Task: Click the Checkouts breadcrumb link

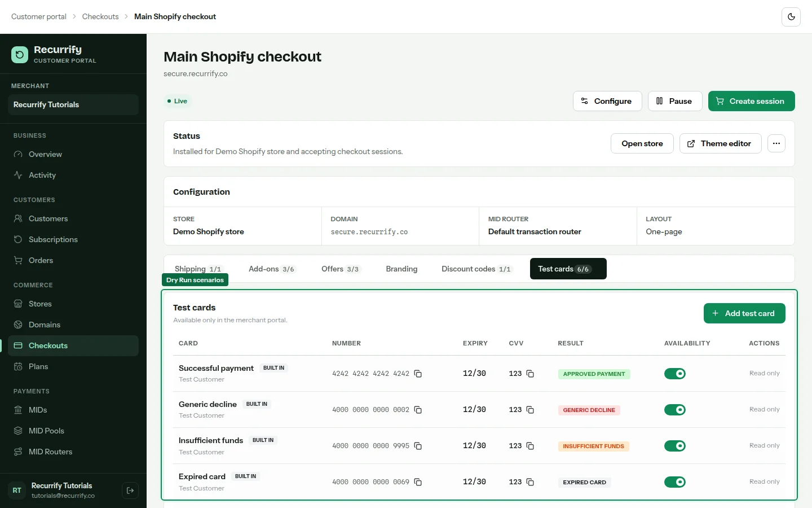Action: pyautogui.click(x=100, y=16)
